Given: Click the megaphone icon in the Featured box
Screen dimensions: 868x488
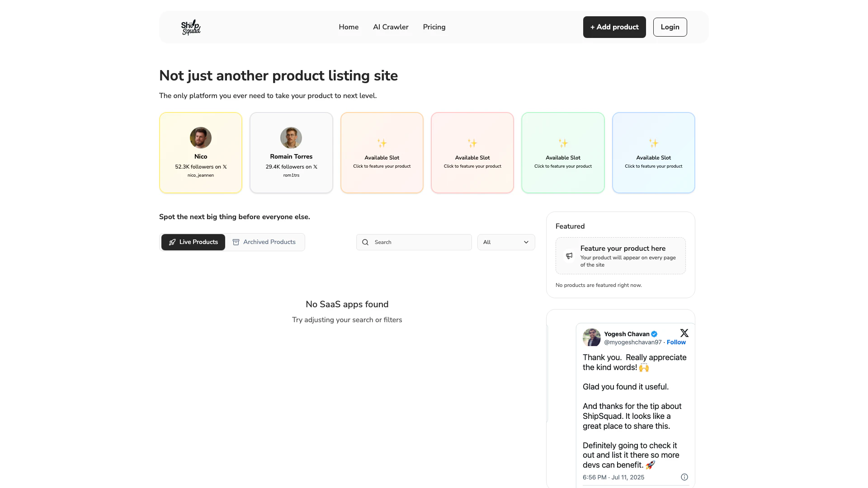Looking at the screenshot, I should [x=569, y=256].
